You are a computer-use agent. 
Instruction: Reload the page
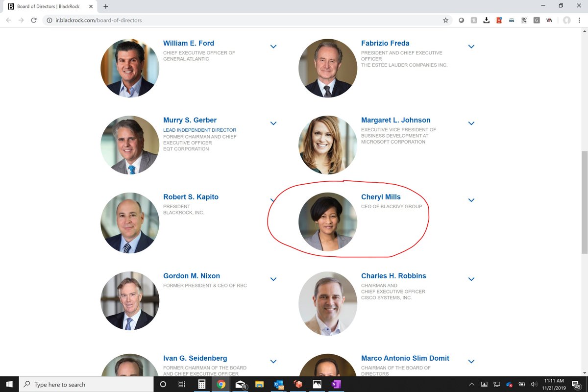[x=33, y=20]
